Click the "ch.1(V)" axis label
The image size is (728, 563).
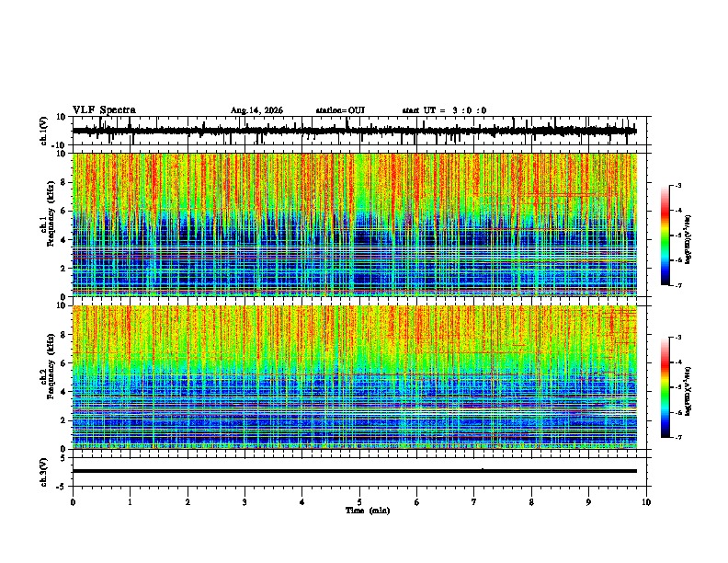(x=44, y=131)
